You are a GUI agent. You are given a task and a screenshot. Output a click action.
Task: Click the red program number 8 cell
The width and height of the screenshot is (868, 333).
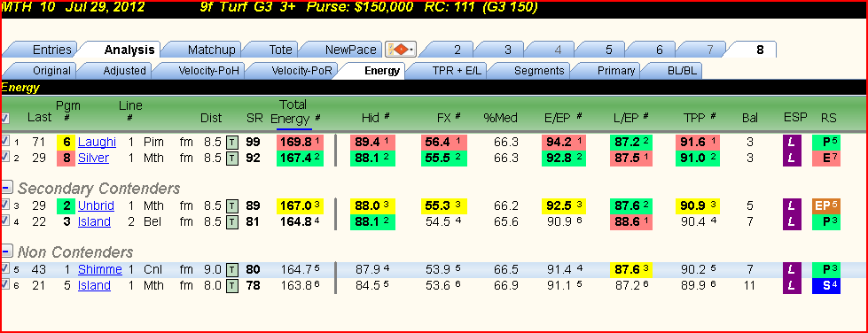[66, 159]
